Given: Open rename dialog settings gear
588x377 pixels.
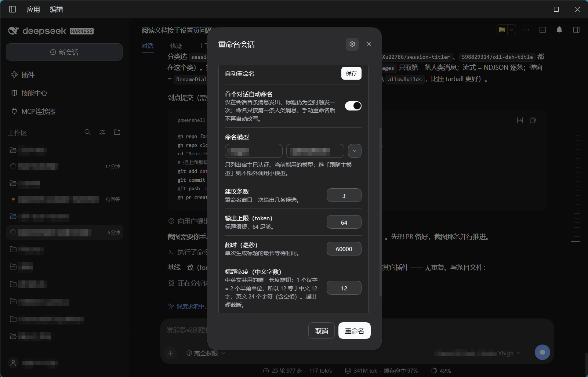Looking at the screenshot, I should click(x=352, y=44).
